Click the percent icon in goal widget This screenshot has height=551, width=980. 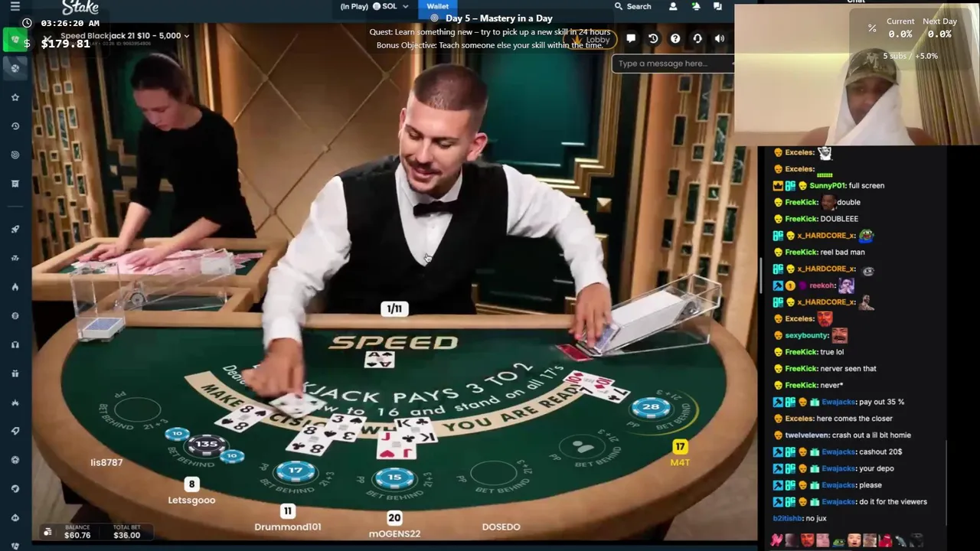click(872, 28)
